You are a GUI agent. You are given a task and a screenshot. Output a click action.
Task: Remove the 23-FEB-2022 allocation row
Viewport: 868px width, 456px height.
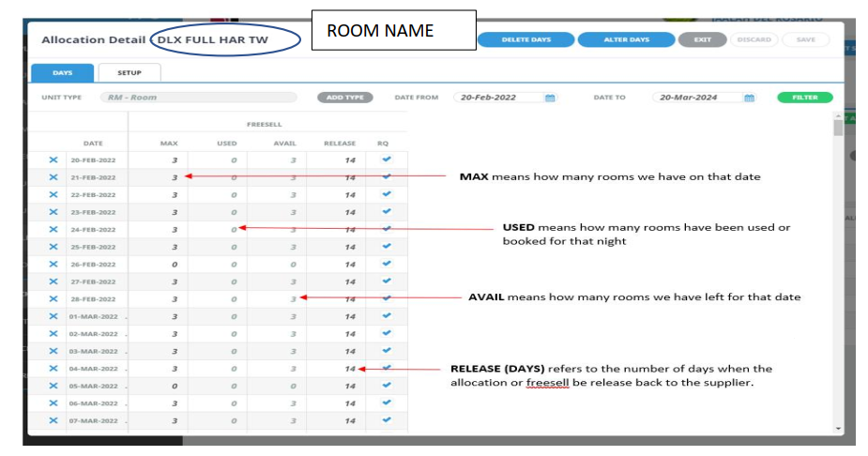[x=53, y=212]
